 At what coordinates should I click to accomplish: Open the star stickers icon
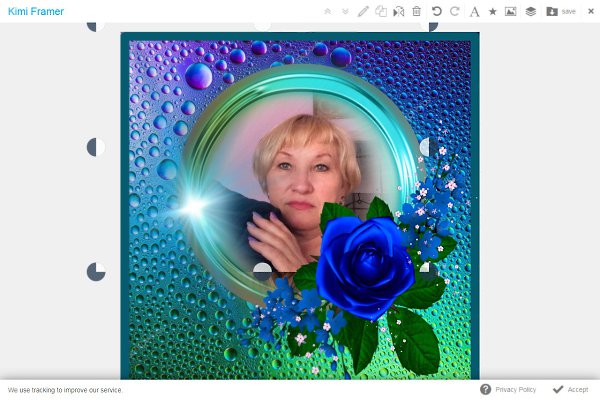point(492,11)
